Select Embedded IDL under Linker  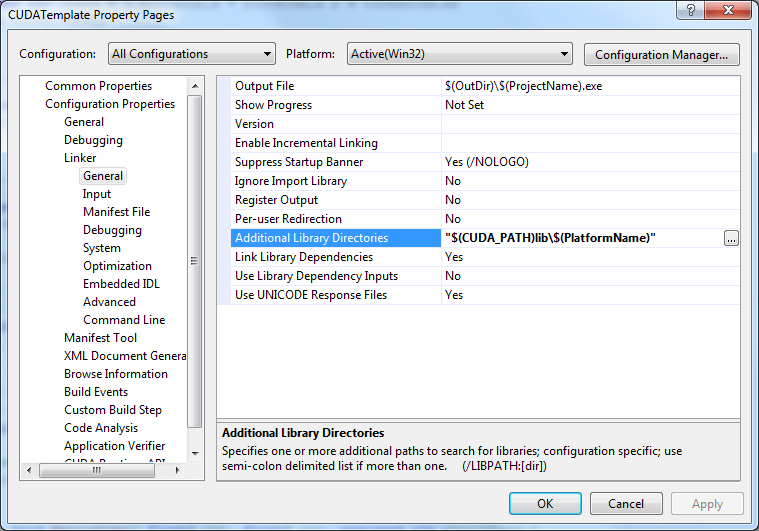pos(121,284)
